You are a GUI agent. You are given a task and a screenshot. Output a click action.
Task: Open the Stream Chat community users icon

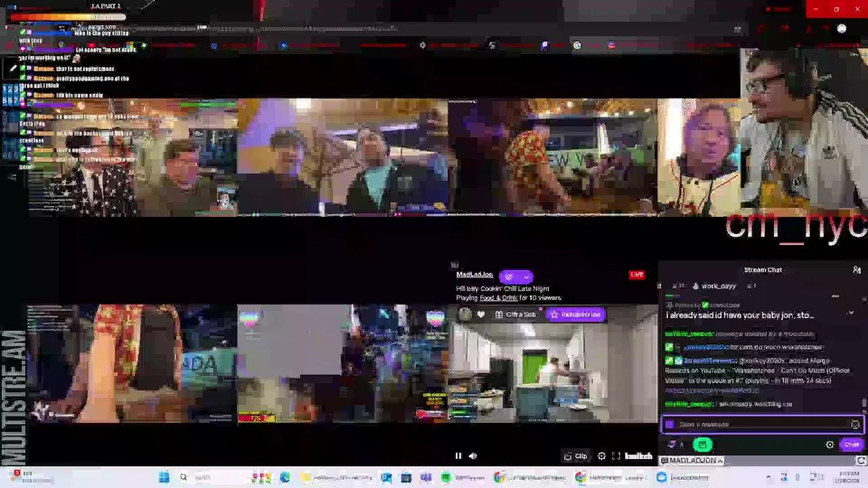[856, 270]
